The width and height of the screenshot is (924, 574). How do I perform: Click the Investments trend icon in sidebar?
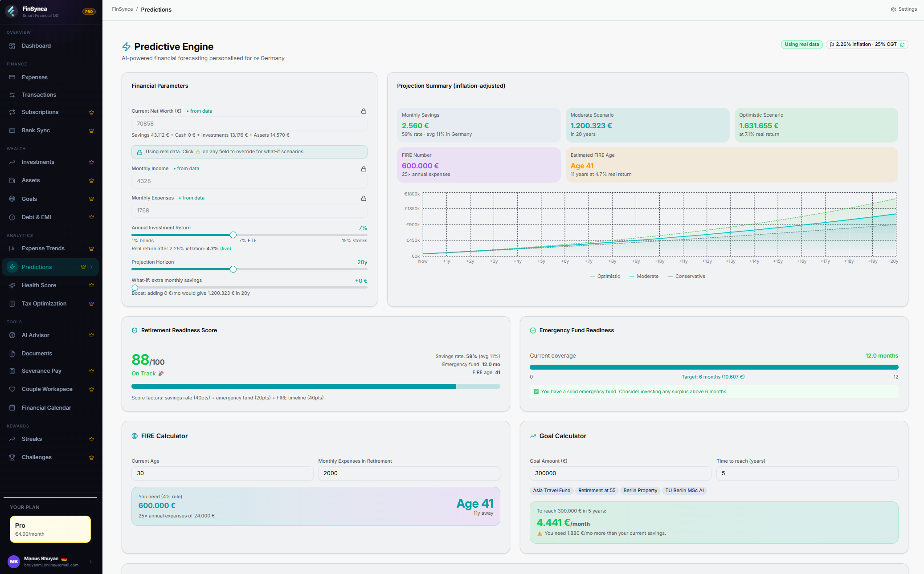12,162
